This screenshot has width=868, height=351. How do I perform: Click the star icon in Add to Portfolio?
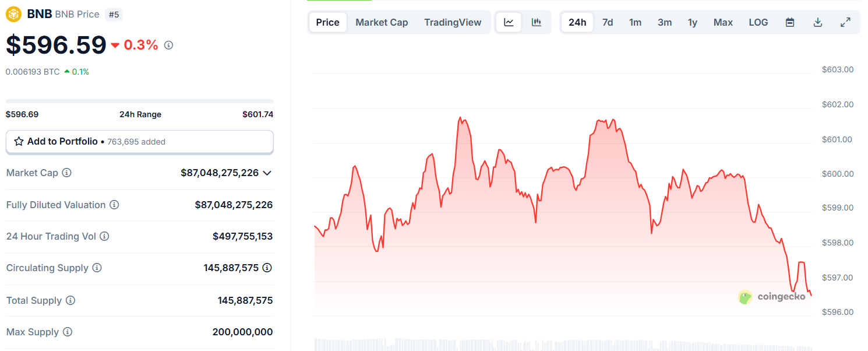(x=19, y=142)
